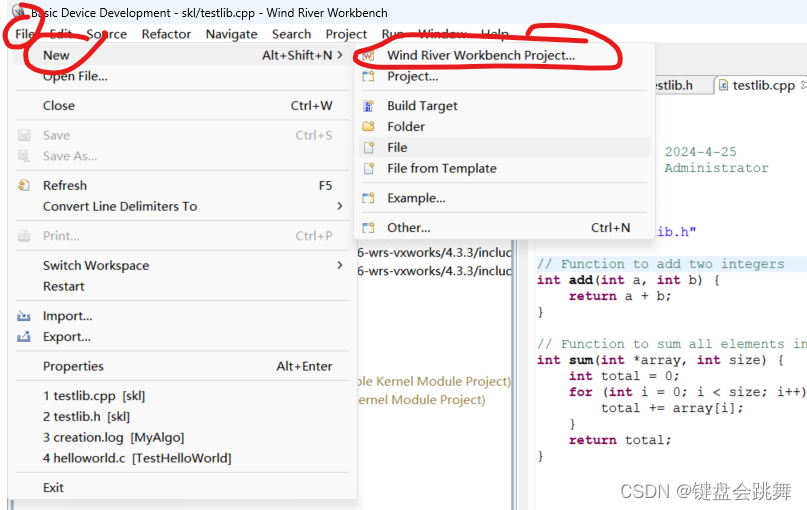Screen dimensions: 807x510
Task: Click the Print... menu entry
Action: click(61, 236)
